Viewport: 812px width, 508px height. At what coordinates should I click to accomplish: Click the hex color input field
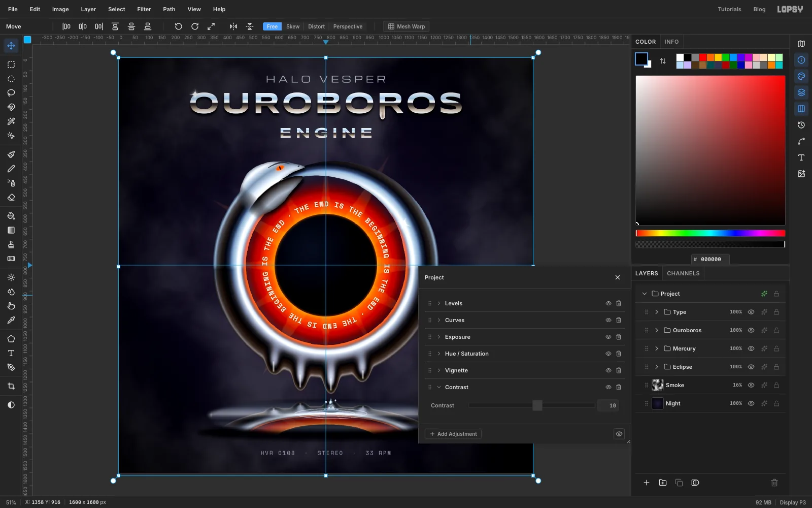click(710, 259)
